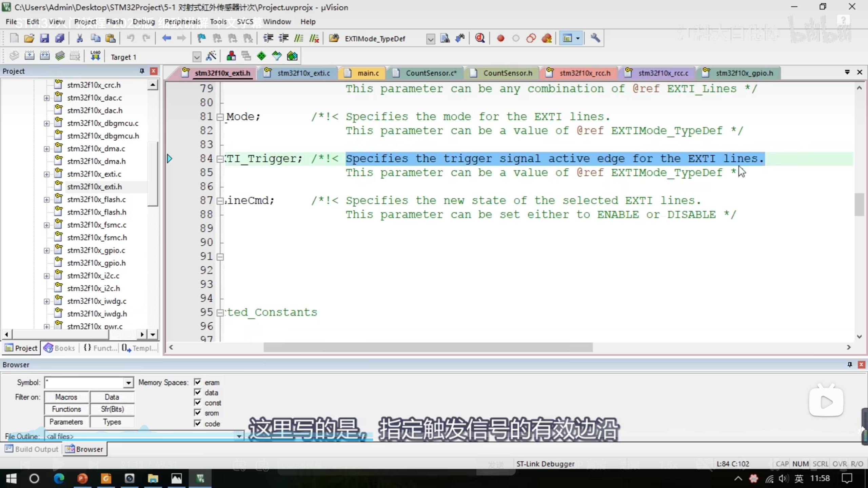Click the Insert Breakpoint red dot icon
This screenshot has width=868, height=488.
[500, 38]
